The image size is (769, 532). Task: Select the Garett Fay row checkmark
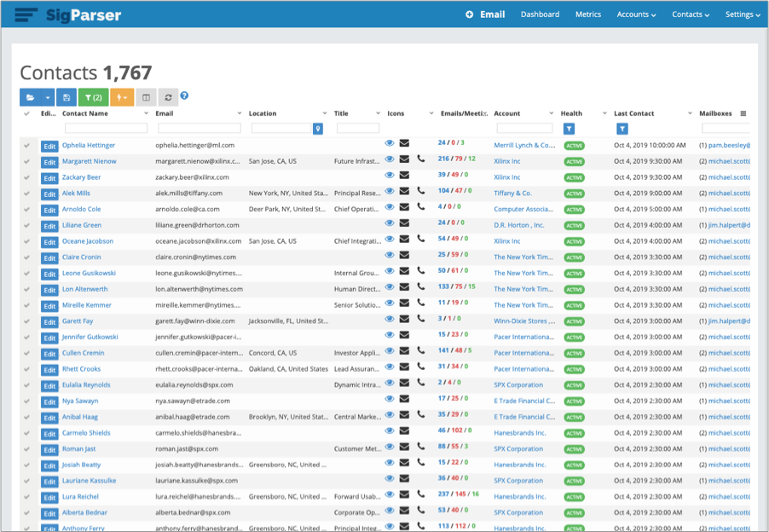point(27,321)
